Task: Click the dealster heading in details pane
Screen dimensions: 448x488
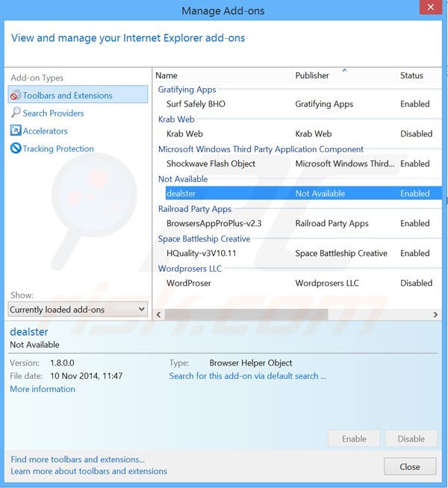Action: click(29, 332)
